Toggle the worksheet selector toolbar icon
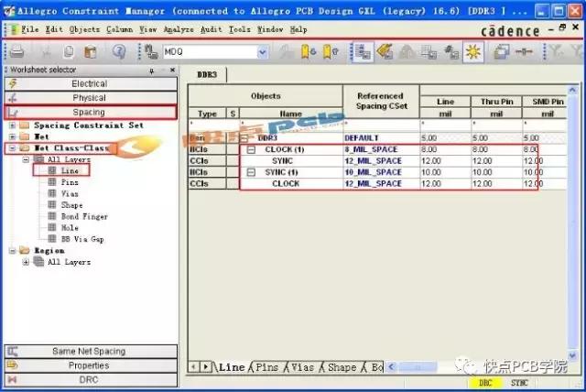Image resolution: width=586 pixels, height=392 pixels. pyautogui.click(x=363, y=51)
